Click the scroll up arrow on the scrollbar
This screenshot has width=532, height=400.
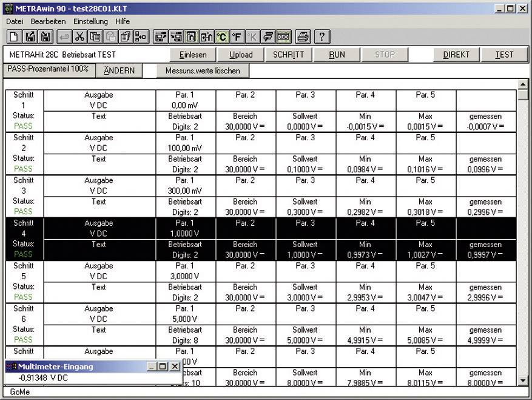point(522,85)
